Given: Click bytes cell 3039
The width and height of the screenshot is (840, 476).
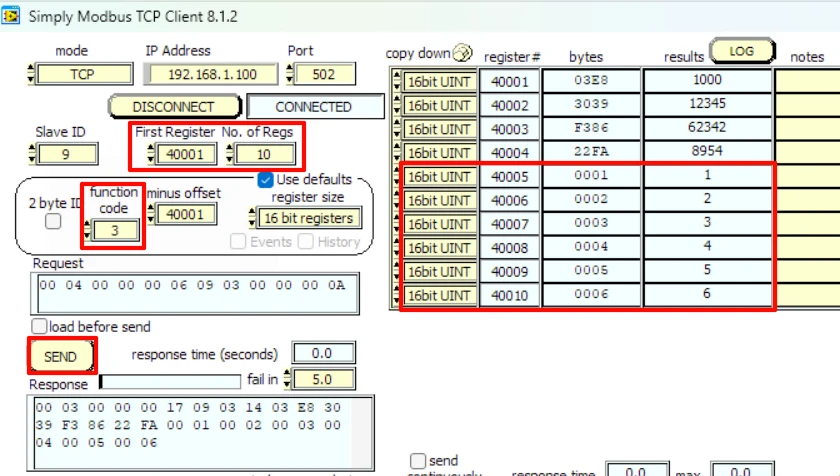Looking at the screenshot, I should (x=591, y=104).
